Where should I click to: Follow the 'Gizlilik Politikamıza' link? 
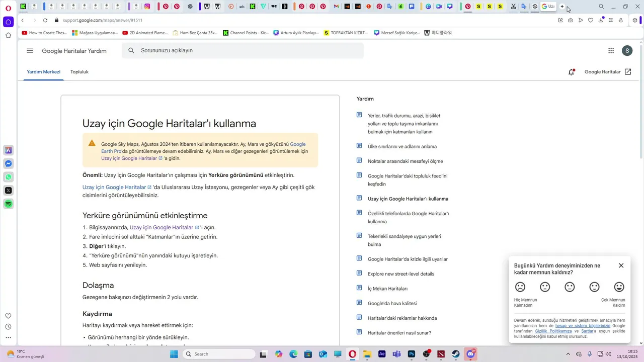[x=553, y=331]
